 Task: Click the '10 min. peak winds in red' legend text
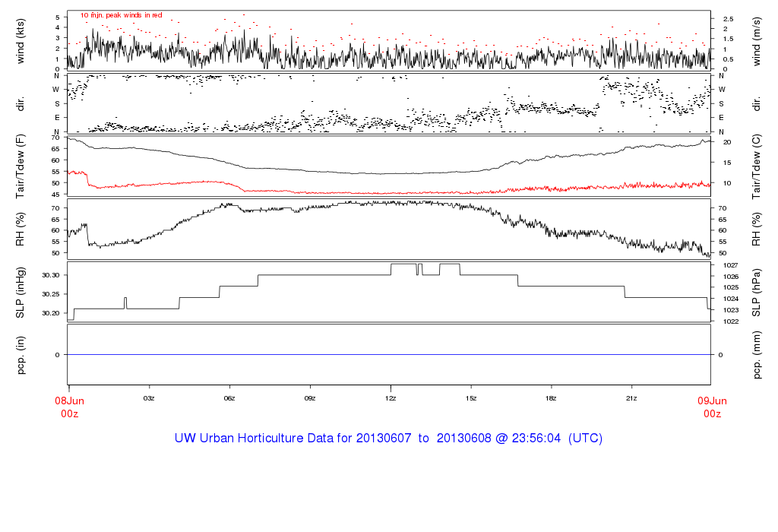121,15
